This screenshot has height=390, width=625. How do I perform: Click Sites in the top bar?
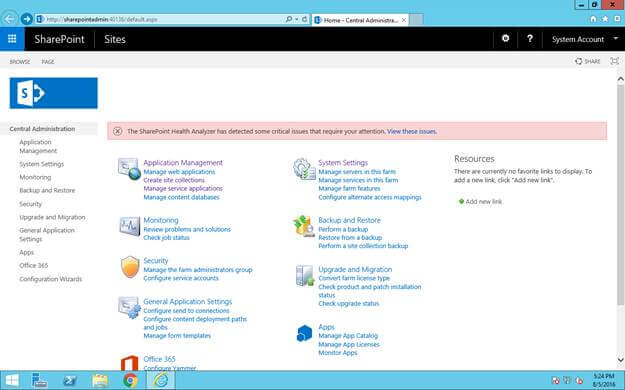click(x=115, y=39)
